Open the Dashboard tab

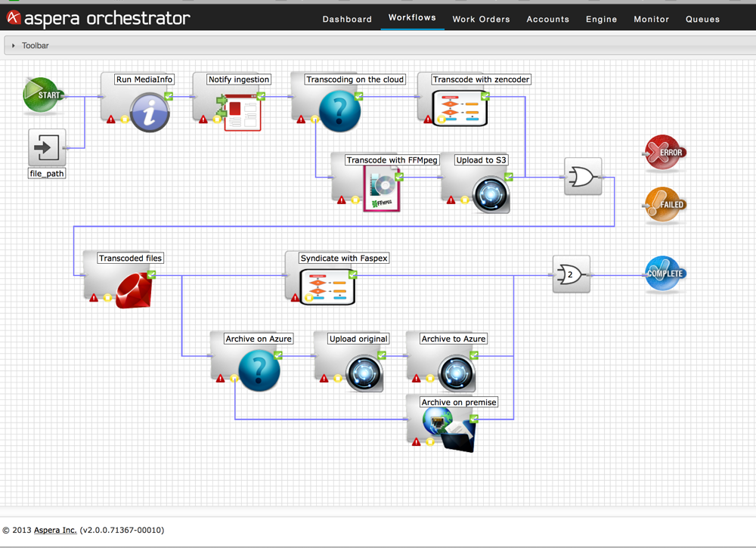pos(347,19)
